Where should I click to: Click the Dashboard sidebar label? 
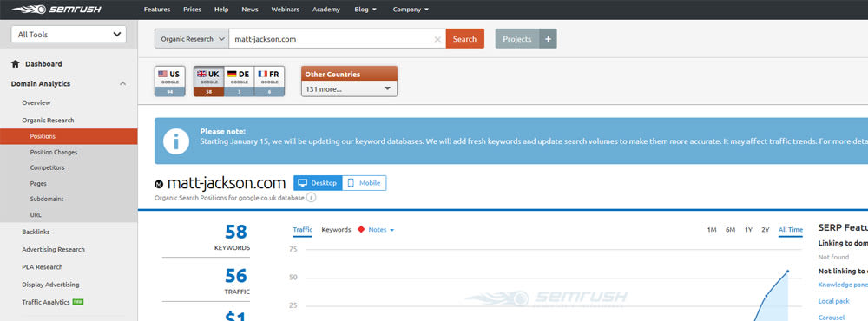(x=43, y=64)
